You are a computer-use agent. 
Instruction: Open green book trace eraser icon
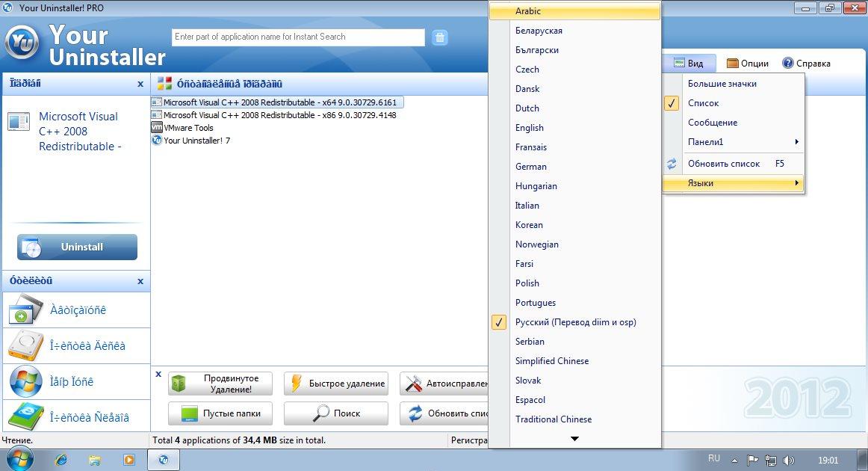click(25, 416)
